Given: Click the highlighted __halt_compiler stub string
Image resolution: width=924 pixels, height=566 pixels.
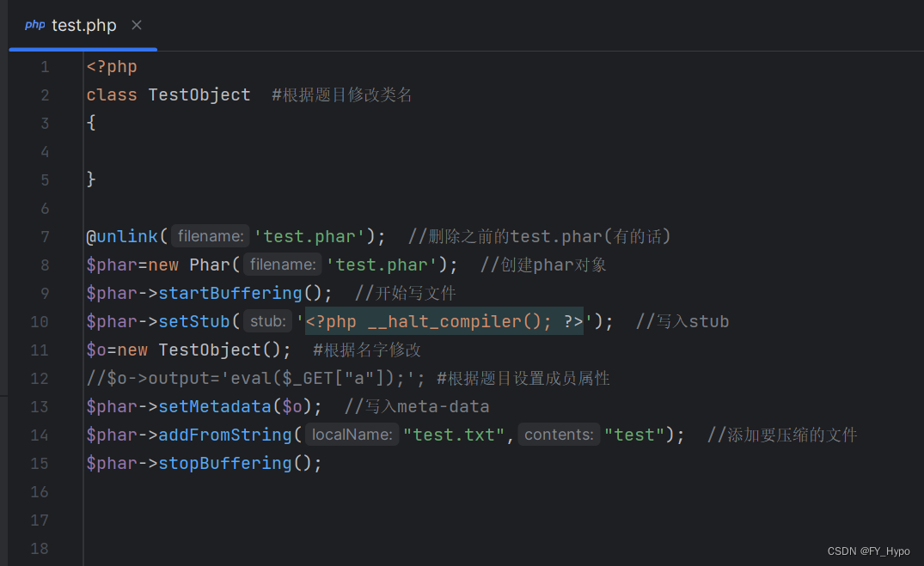Looking at the screenshot, I should [x=444, y=321].
